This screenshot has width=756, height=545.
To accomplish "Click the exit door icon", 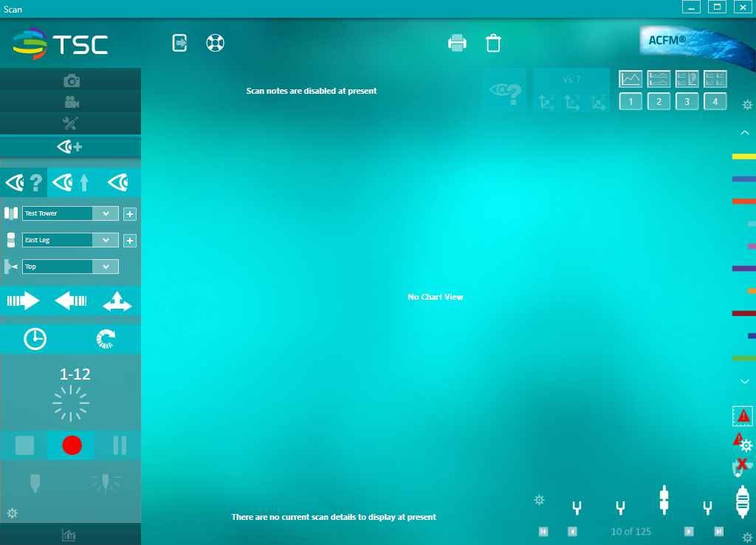I will 179,43.
